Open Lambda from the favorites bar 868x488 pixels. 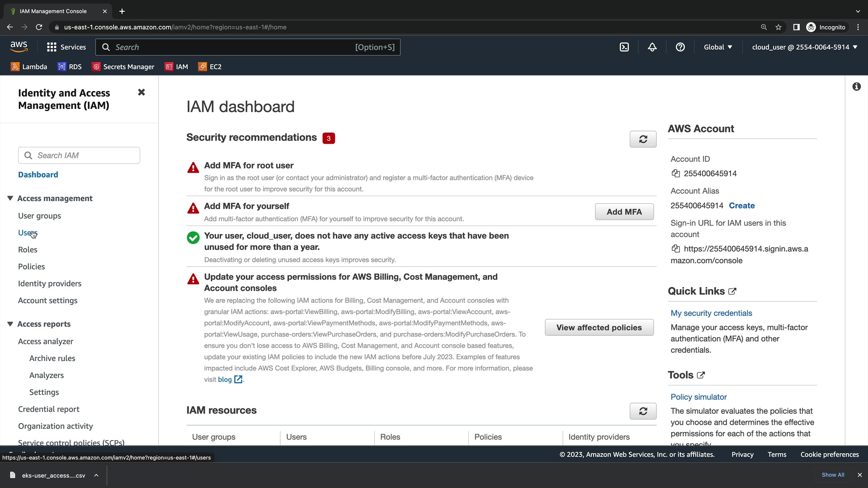29,67
